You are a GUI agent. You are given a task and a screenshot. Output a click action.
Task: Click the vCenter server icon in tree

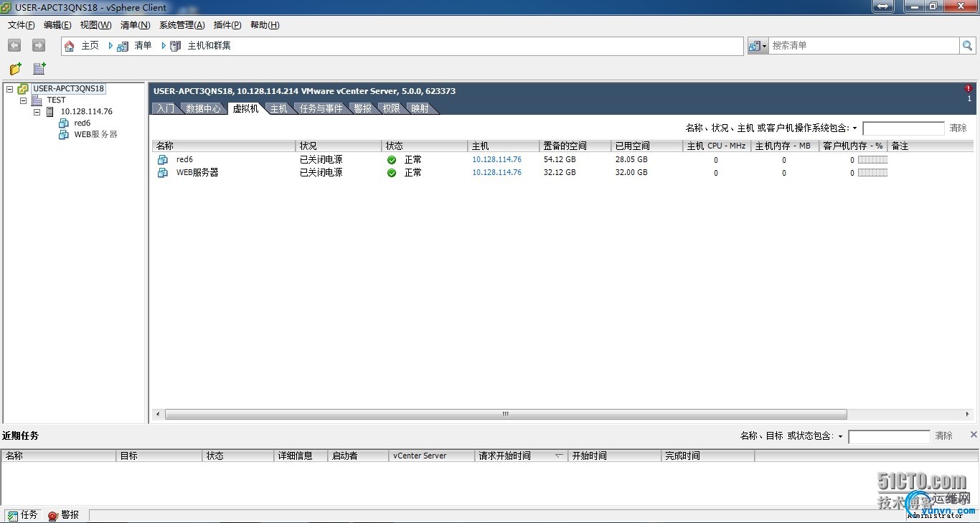pyautogui.click(x=23, y=89)
